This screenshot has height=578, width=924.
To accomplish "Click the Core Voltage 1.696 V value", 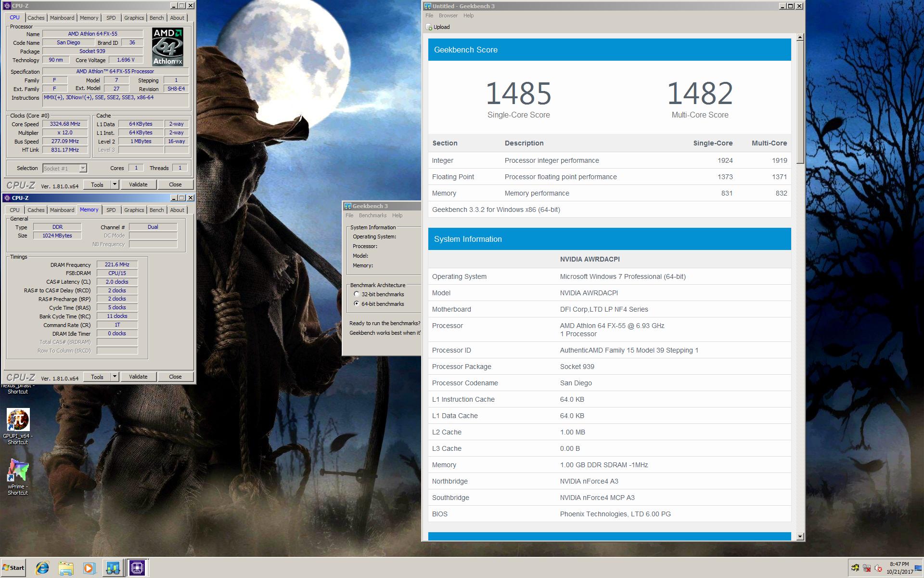I will pos(126,60).
